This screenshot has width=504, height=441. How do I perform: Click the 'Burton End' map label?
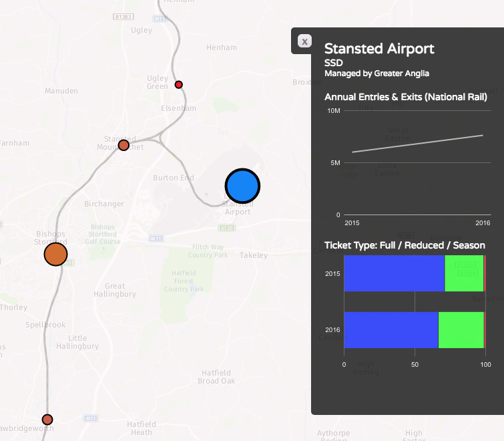click(174, 178)
